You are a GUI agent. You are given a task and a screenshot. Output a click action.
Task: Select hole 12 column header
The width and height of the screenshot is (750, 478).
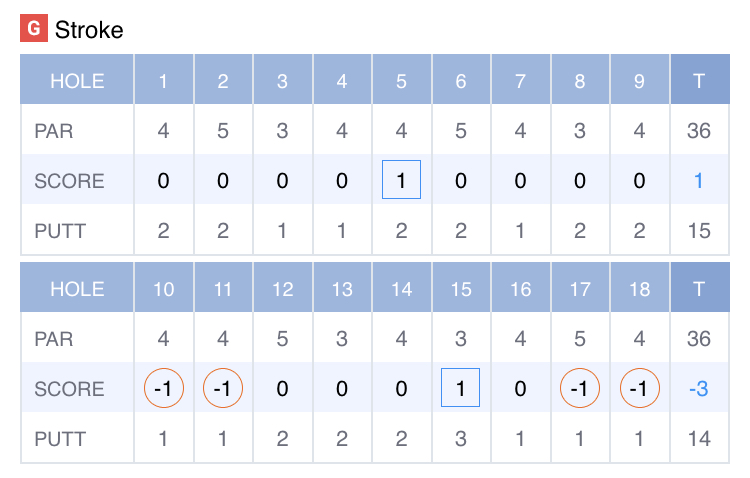pyautogui.click(x=282, y=289)
